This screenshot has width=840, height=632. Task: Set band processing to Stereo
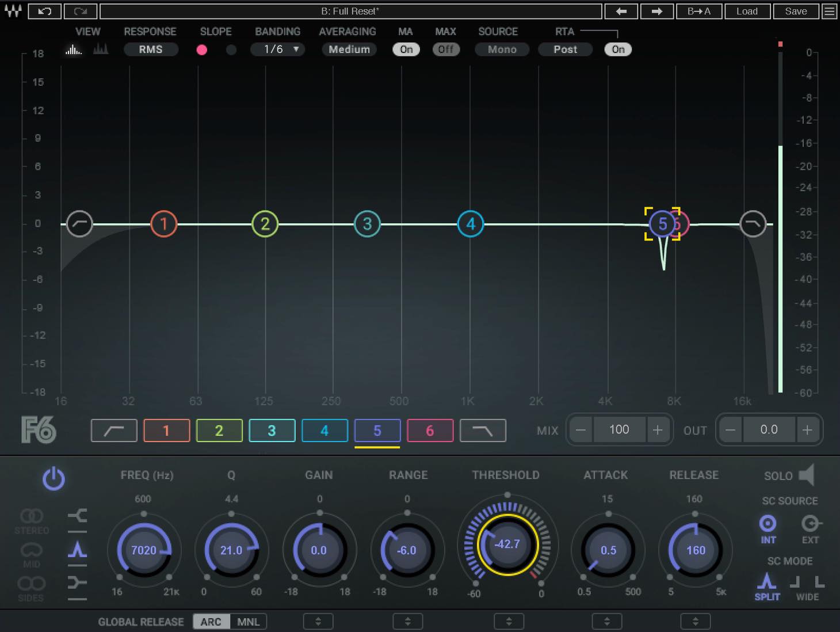32,521
